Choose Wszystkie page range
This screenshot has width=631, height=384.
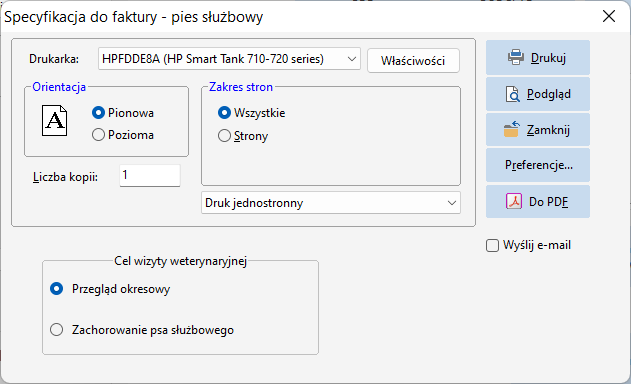pyautogui.click(x=224, y=113)
